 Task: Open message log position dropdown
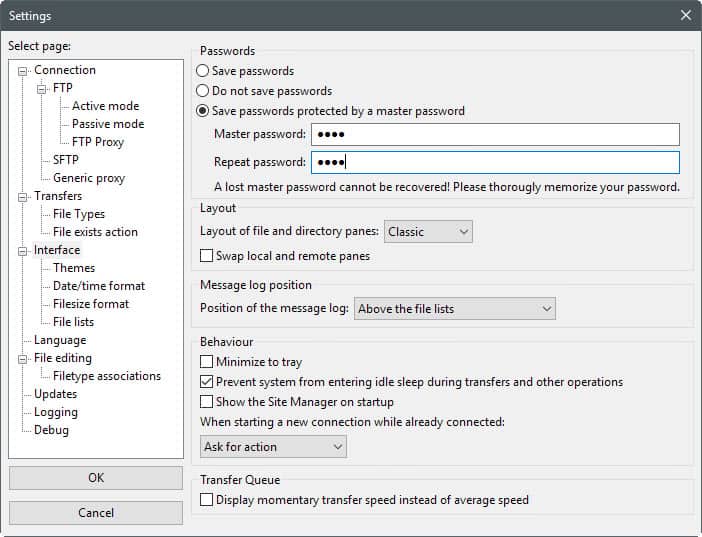(x=455, y=309)
